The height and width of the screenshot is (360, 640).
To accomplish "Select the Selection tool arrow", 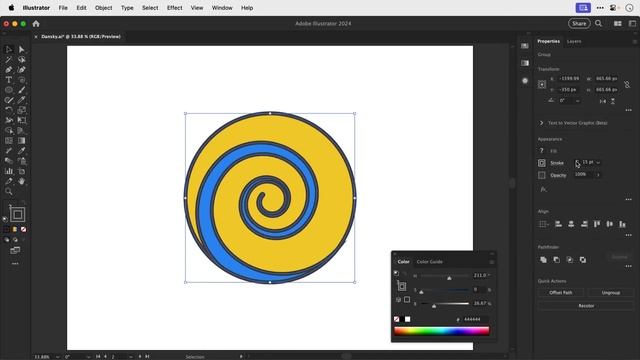I will (x=9, y=49).
